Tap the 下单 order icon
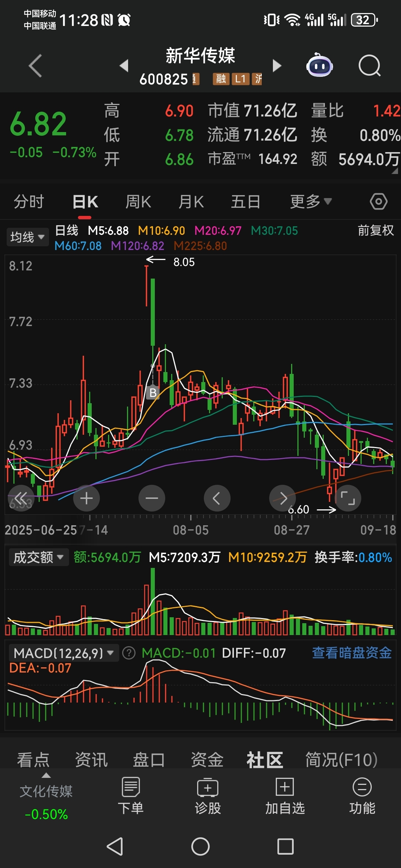Screen dimensions: 401x868 (131, 796)
